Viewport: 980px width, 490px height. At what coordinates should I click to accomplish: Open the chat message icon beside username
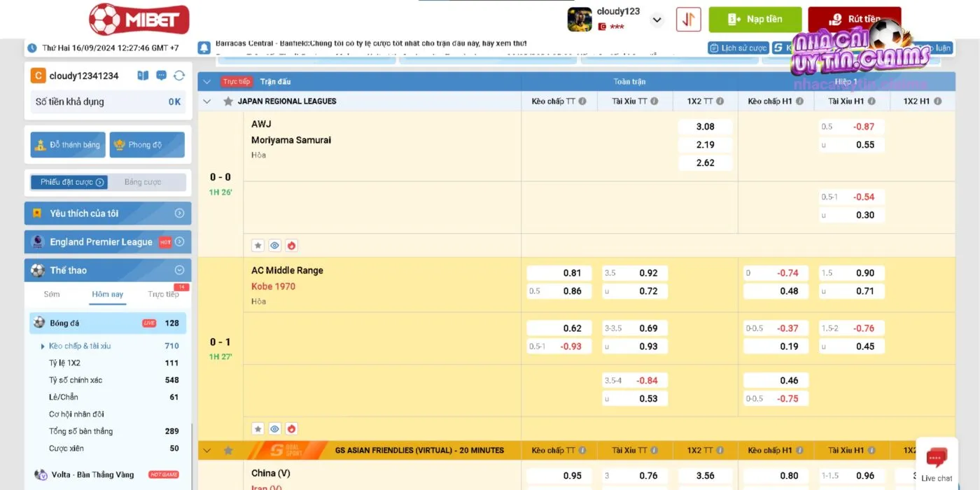(162, 76)
